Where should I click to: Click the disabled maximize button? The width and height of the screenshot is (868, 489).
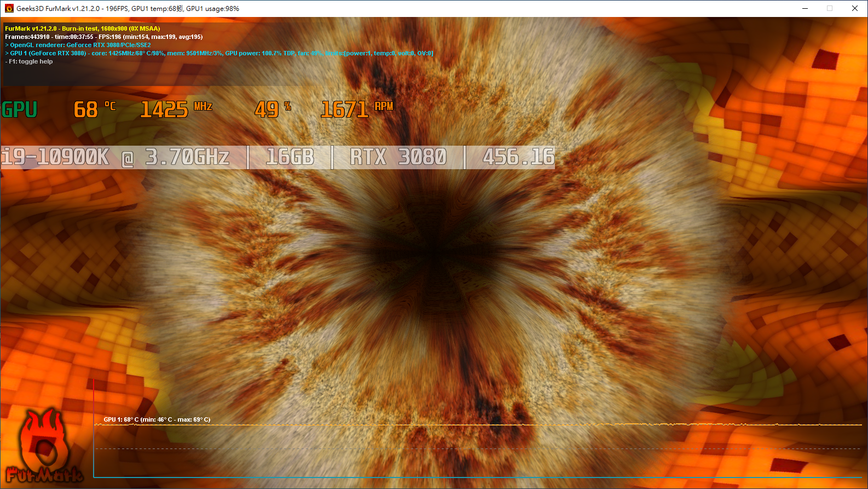830,8
